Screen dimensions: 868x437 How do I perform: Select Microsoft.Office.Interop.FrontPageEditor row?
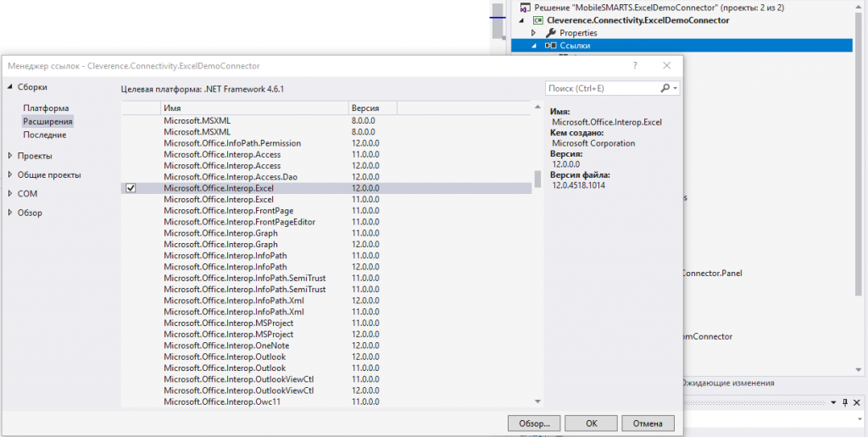(x=326, y=222)
